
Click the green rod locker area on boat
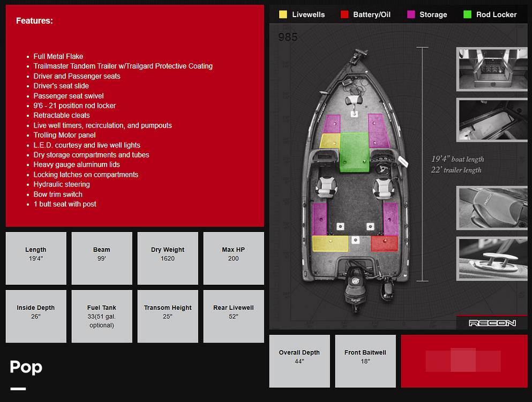click(354, 152)
